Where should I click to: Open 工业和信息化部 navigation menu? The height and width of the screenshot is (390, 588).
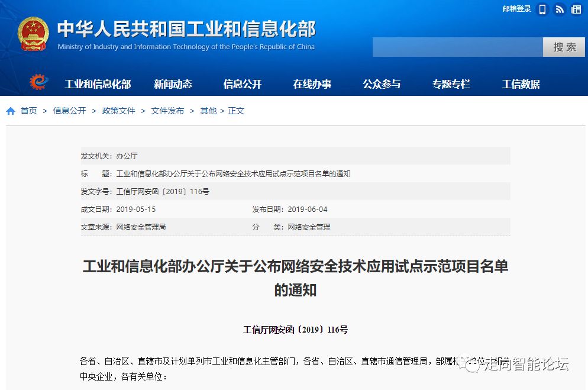98,84
